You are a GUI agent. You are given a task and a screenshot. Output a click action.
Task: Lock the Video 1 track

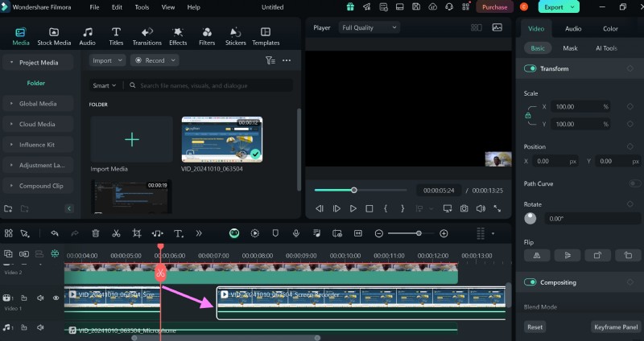click(x=24, y=298)
